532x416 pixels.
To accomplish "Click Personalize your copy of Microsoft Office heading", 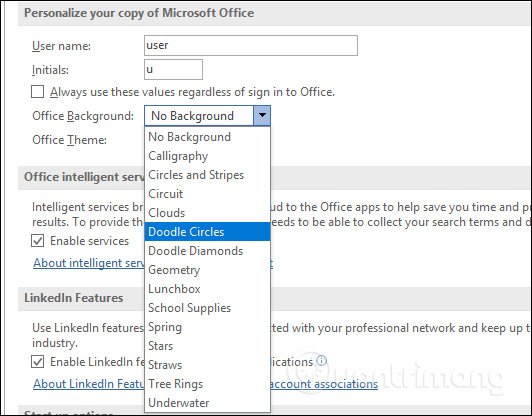I will coord(139,13).
